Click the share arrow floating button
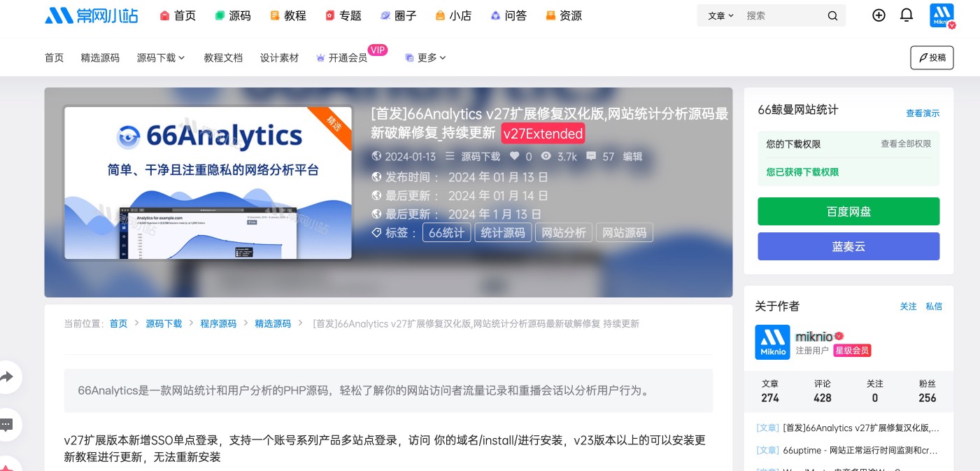The image size is (980, 471). [7, 377]
